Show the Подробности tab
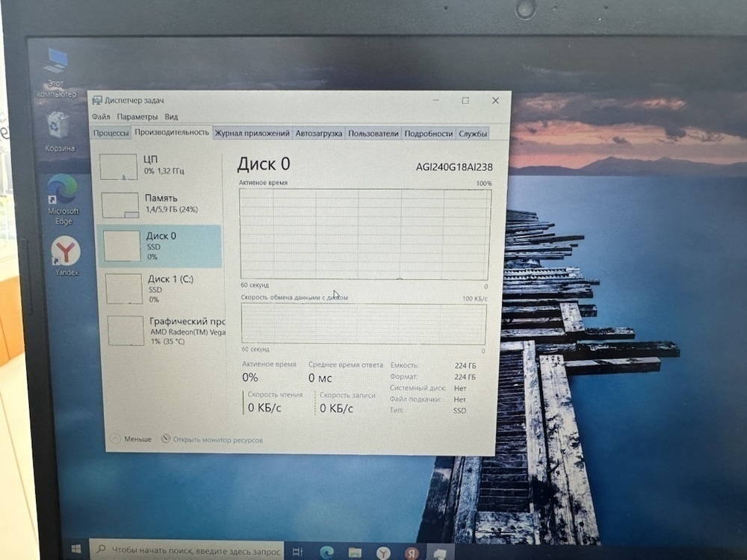 coord(428,134)
